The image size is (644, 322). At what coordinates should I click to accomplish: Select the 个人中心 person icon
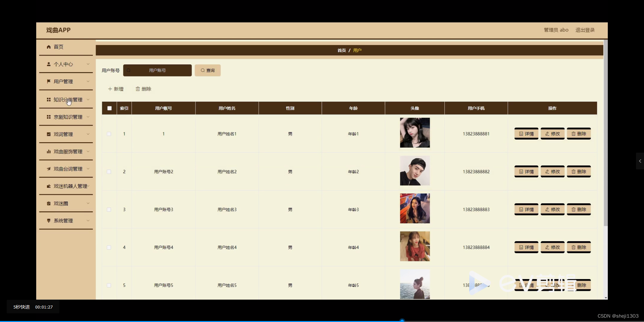click(x=48, y=64)
